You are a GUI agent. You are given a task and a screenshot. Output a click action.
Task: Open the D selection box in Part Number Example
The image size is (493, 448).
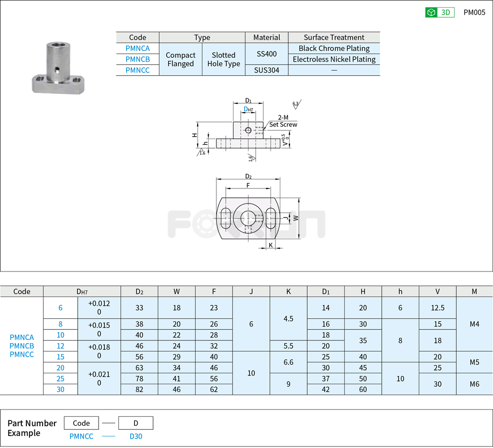135,423
